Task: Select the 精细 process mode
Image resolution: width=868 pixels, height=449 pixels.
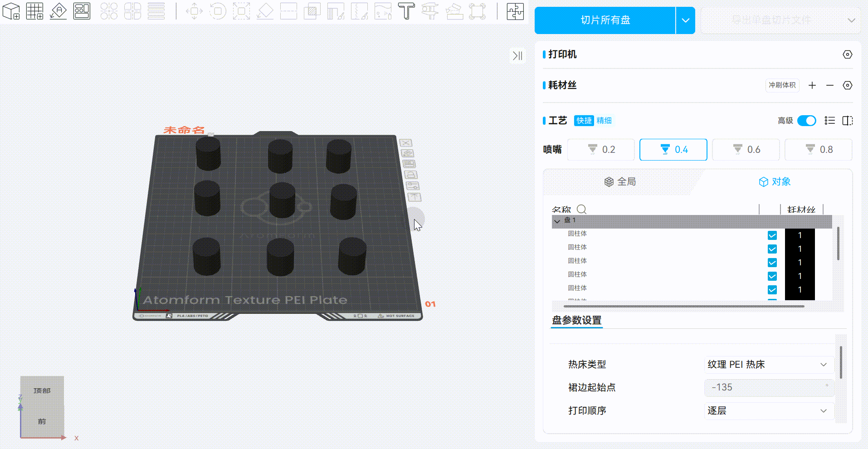Action: coord(604,121)
